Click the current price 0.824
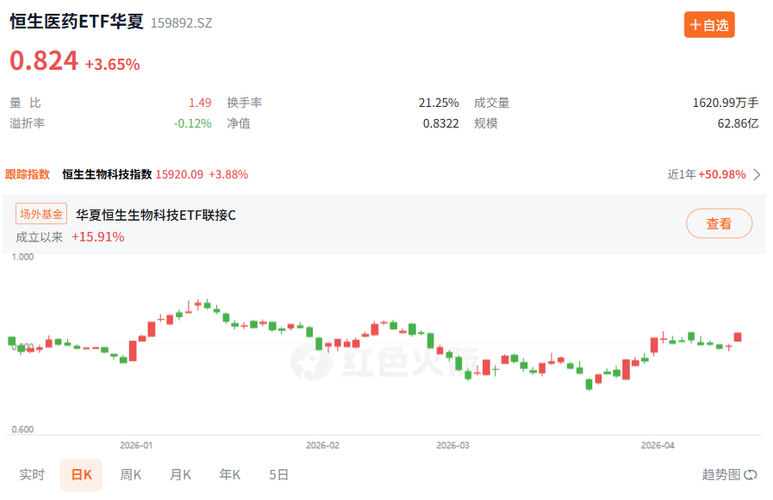Viewport: 773px width, 500px height. pyautogui.click(x=44, y=61)
